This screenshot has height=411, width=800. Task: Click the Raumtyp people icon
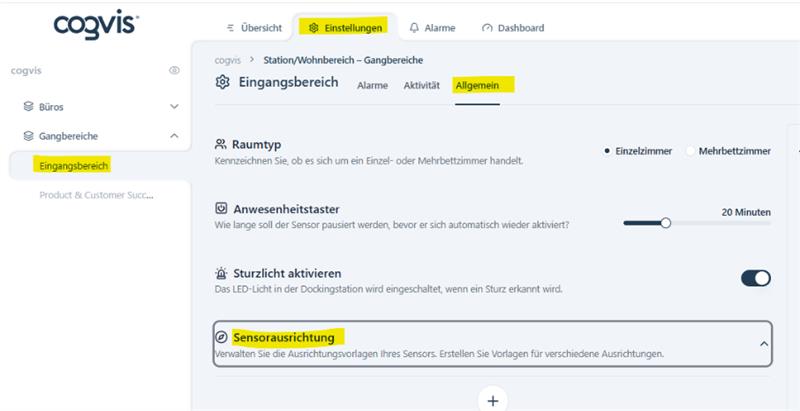(222, 145)
